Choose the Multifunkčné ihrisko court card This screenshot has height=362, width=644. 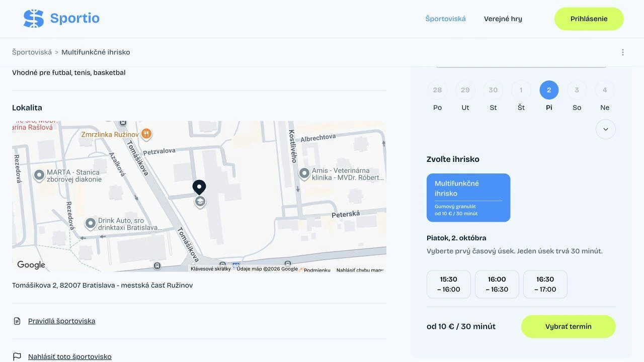(x=468, y=198)
